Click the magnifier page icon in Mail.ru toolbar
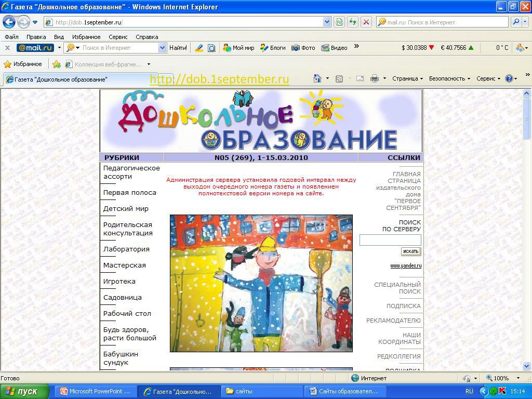Image resolution: width=532 pixels, height=399 pixels. tap(211, 48)
